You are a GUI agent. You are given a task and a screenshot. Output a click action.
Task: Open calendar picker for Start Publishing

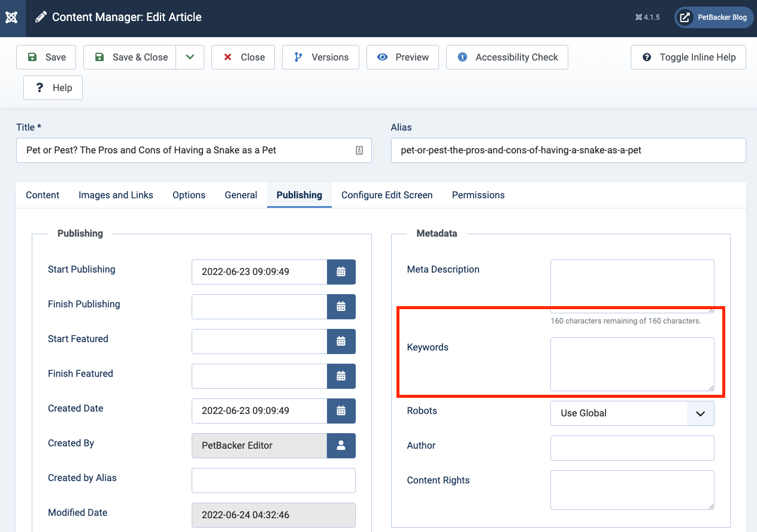[341, 271]
